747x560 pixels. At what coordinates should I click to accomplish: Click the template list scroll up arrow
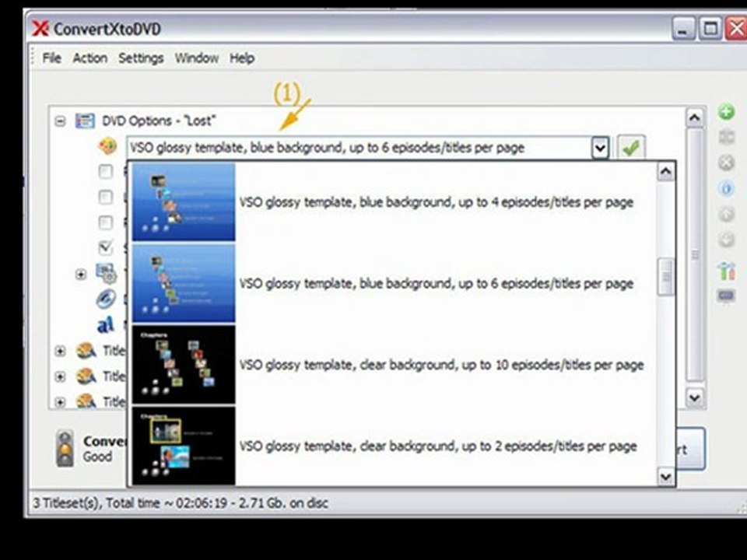point(665,172)
